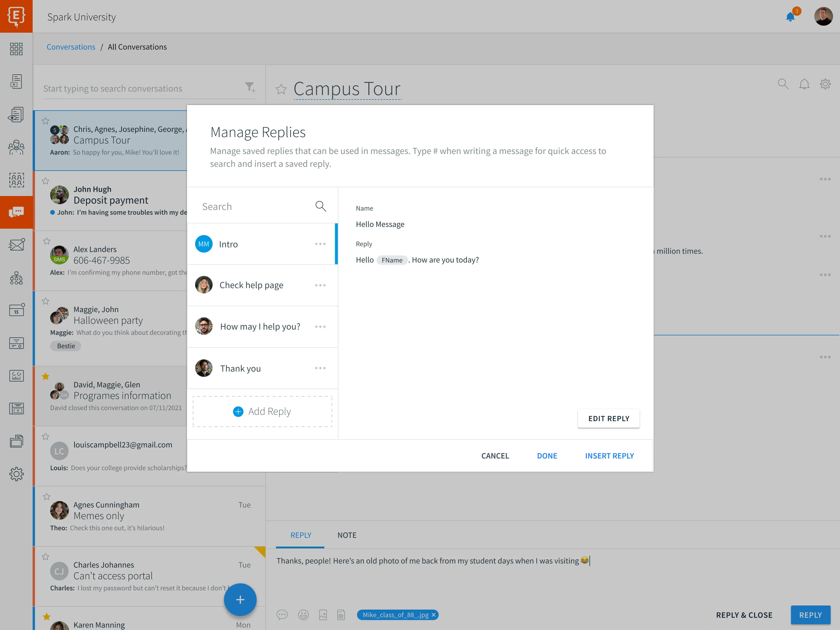Click the new conversation plus floating button
The image size is (840, 630).
tap(240, 600)
